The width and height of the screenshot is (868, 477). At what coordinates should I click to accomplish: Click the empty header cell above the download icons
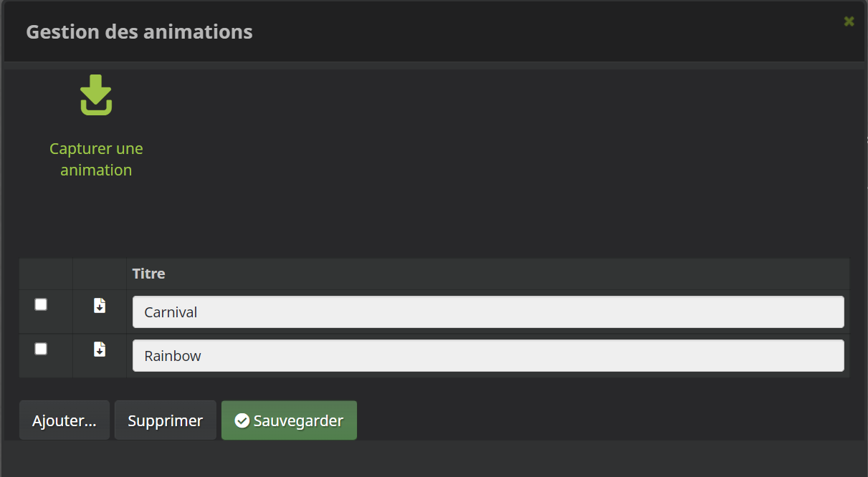[x=100, y=274]
